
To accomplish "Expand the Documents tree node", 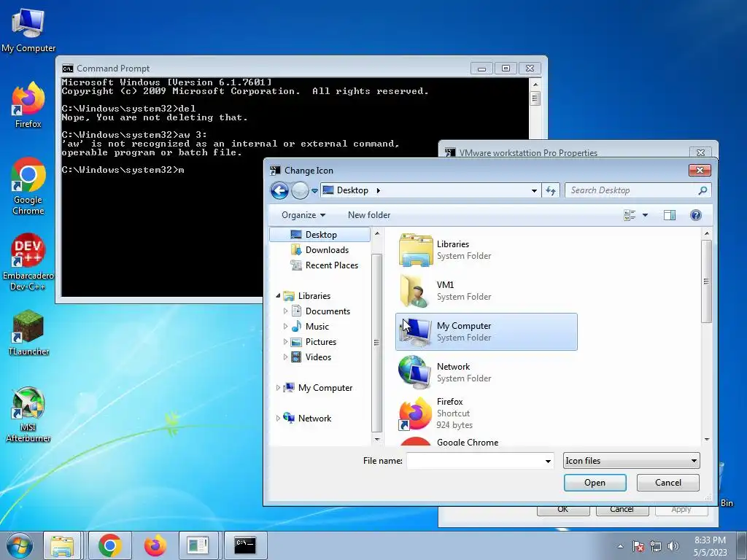I will [x=285, y=311].
